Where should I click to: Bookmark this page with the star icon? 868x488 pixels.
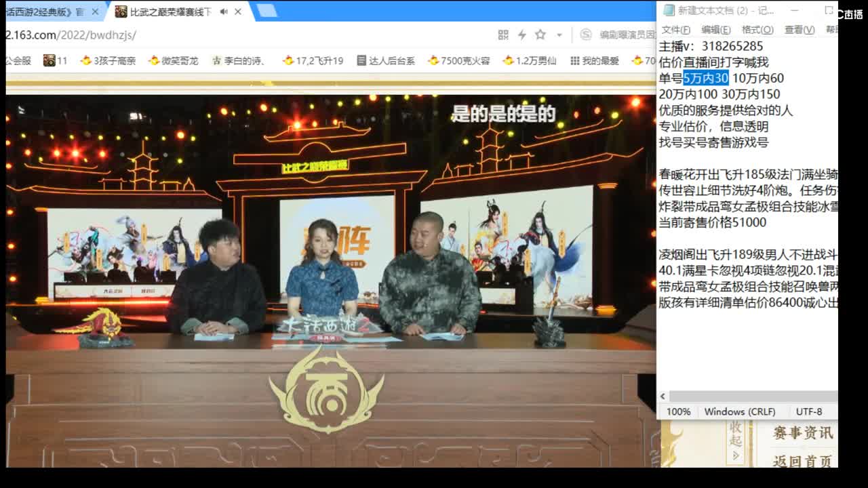[x=540, y=35]
